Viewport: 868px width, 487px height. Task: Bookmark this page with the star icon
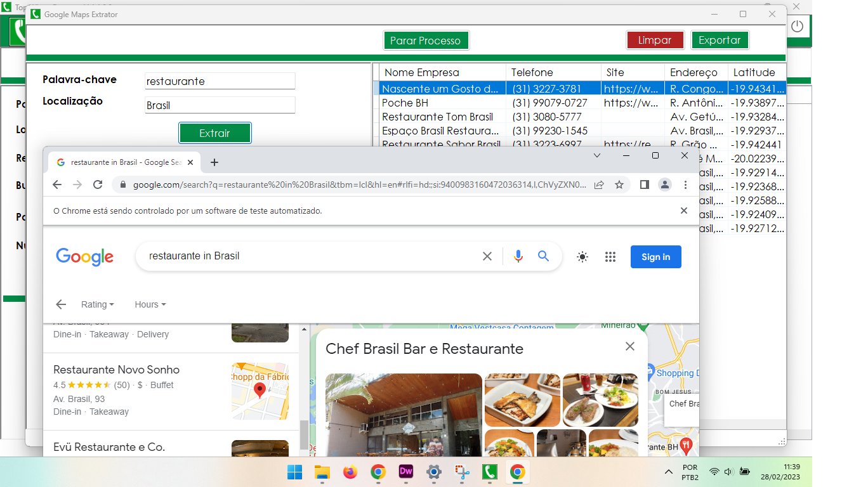(x=619, y=185)
